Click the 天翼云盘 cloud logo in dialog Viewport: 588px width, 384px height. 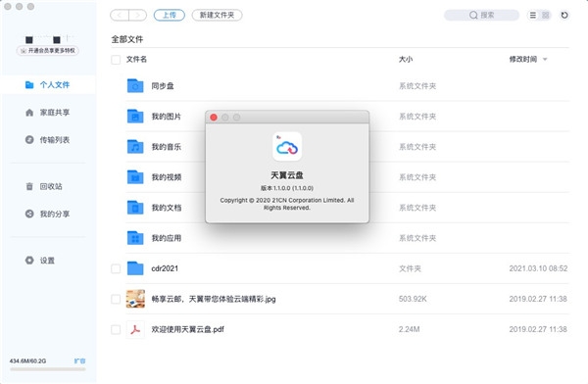287,147
